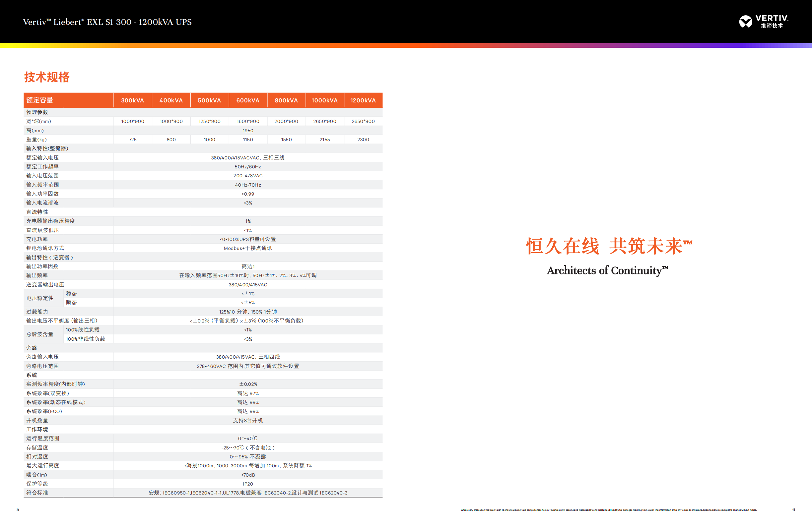Image resolution: width=812 pixels, height=525 pixels.
Task: Click the <70dB noise value
Action: [x=248, y=475]
